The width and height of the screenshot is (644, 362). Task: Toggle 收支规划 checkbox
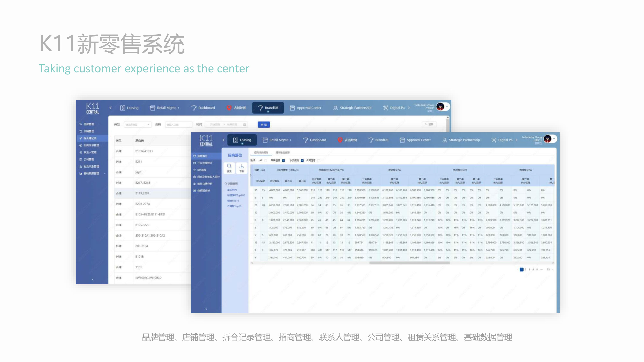[x=302, y=161]
